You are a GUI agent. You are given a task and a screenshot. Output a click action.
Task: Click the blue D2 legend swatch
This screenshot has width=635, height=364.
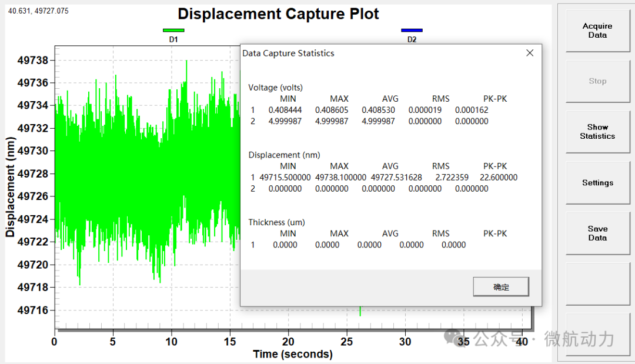412,31
